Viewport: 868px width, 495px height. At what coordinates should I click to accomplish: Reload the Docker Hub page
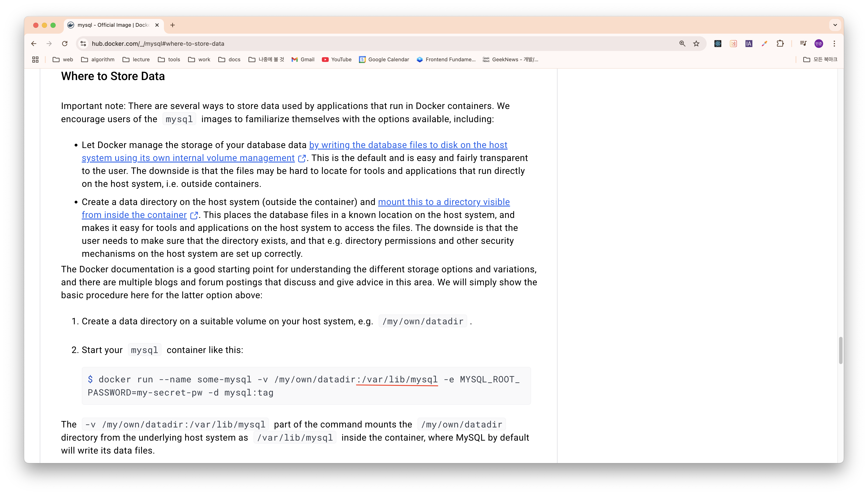point(64,44)
